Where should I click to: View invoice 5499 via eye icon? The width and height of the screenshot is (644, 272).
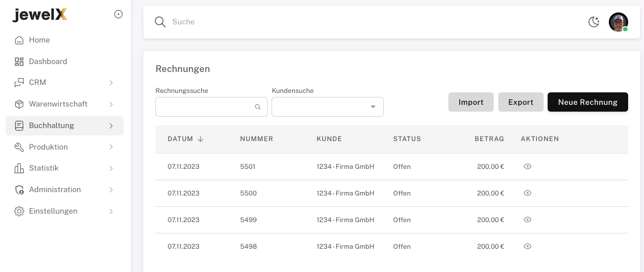point(527,220)
